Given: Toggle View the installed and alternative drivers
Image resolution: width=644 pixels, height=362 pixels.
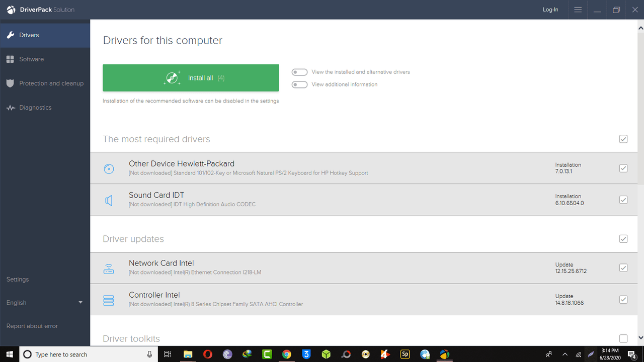Looking at the screenshot, I should click(300, 72).
